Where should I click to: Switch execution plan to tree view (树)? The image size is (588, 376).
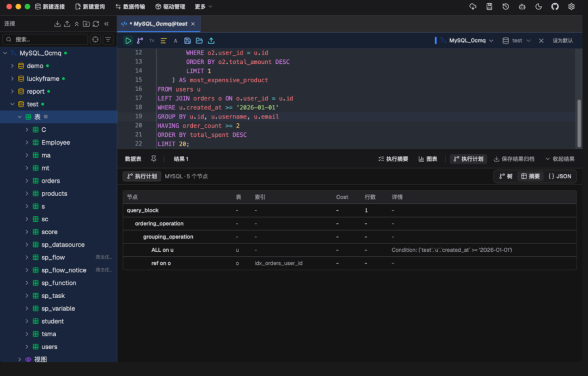(x=505, y=177)
